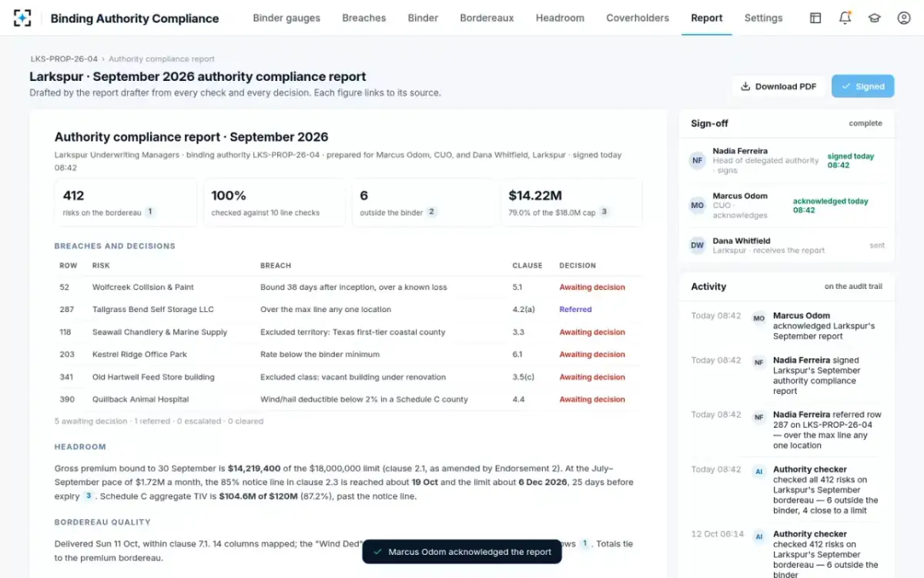
Task: Click DW avatar beside Dana Whitfield
Action: [698, 245]
